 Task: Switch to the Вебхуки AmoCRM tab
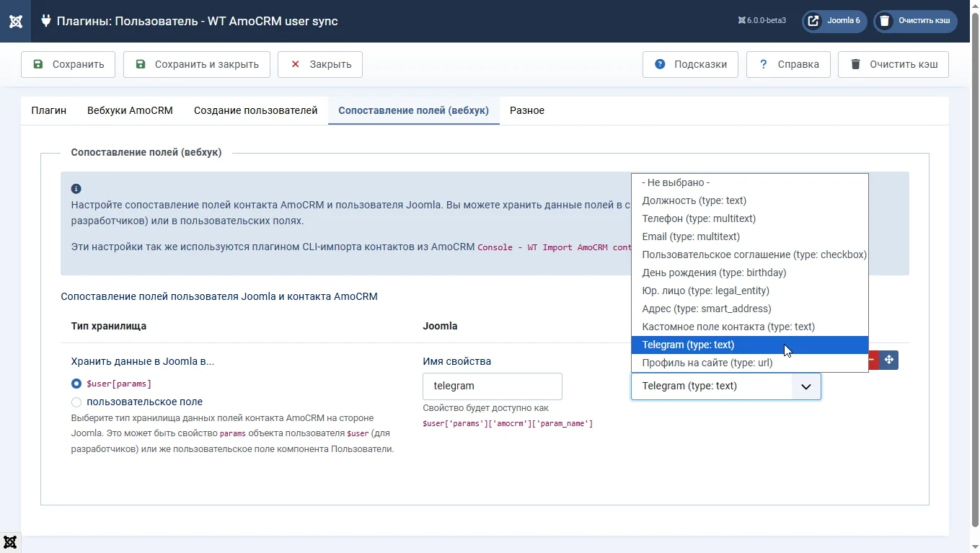[x=130, y=110]
